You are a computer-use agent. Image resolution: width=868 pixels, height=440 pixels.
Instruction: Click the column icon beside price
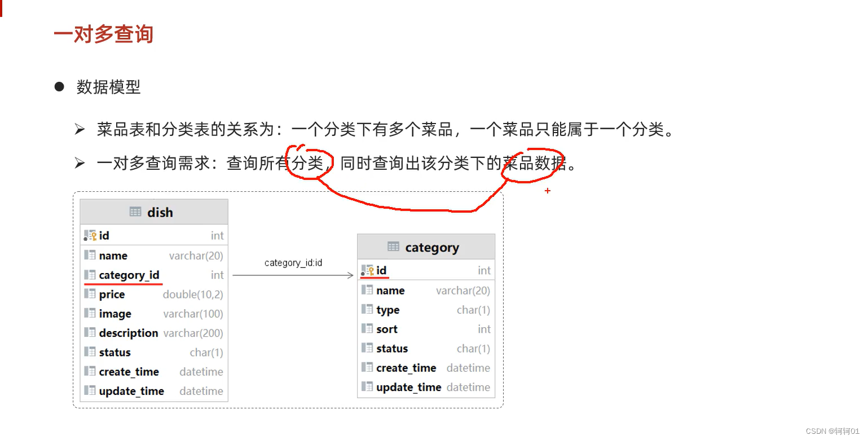point(90,294)
